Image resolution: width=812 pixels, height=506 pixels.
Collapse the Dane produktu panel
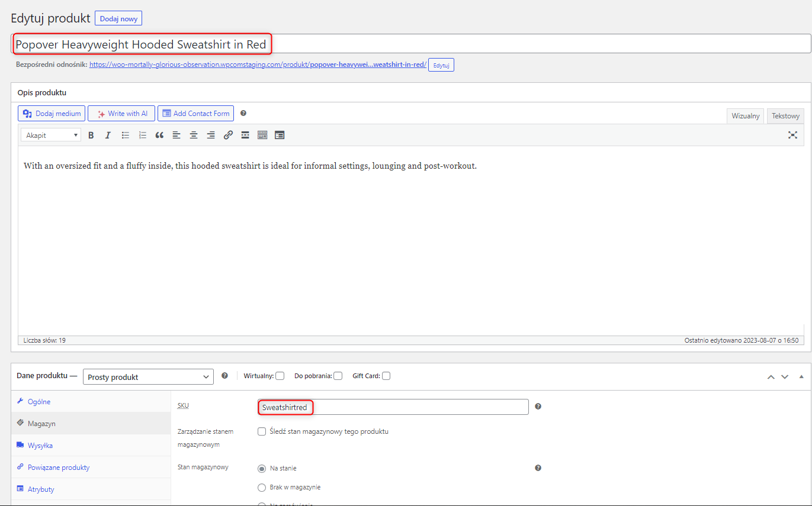point(801,376)
